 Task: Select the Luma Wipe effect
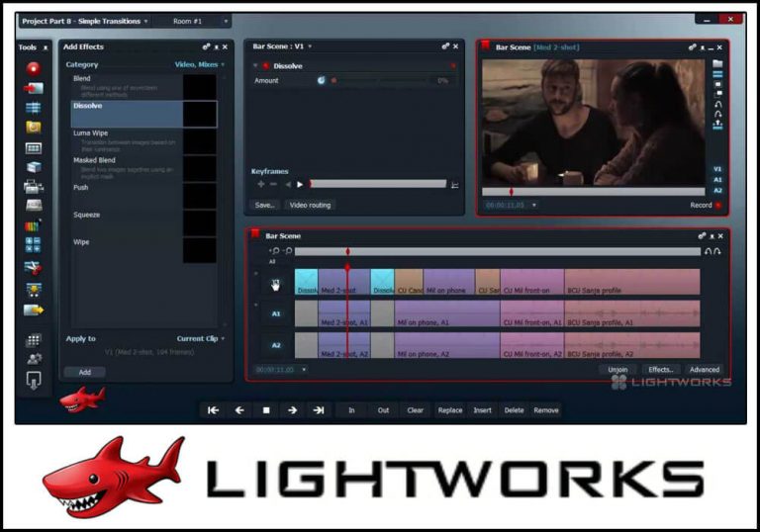143,141
